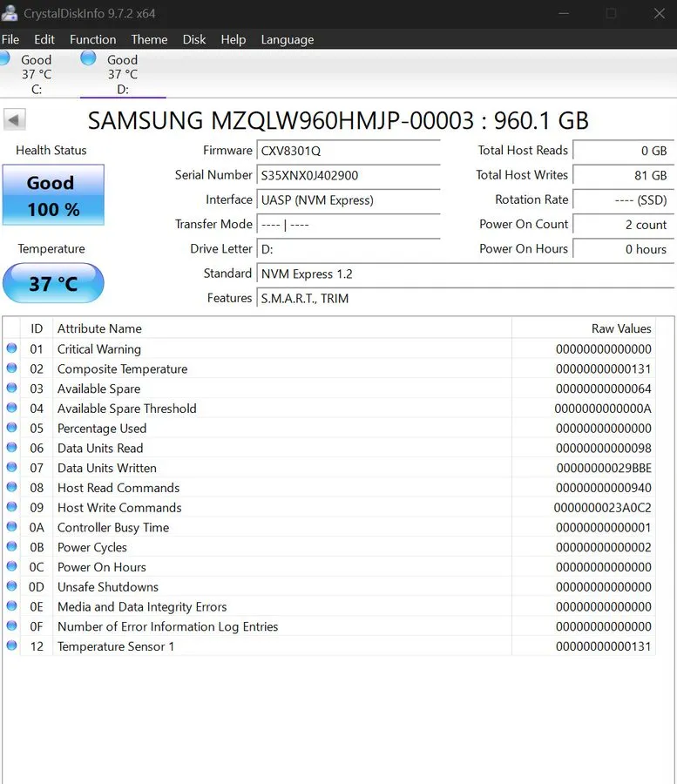Click the Power On Hours value 0 hours
The height and width of the screenshot is (784, 677).
[623, 249]
